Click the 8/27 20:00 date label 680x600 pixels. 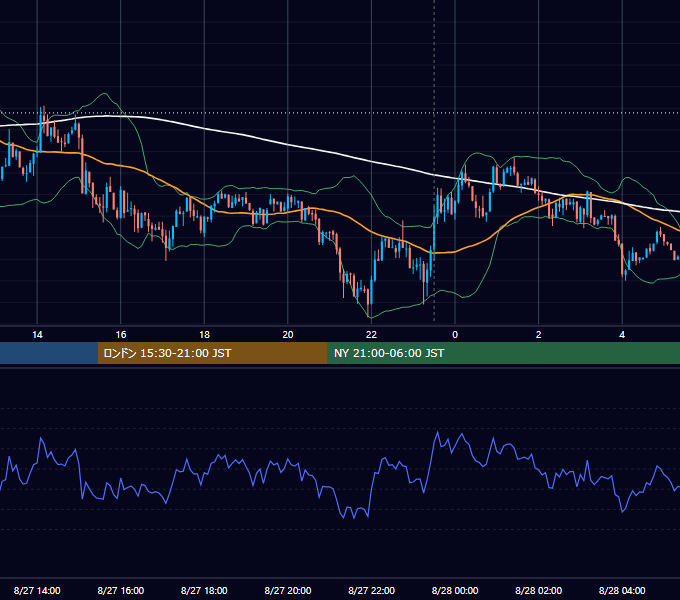[288, 590]
